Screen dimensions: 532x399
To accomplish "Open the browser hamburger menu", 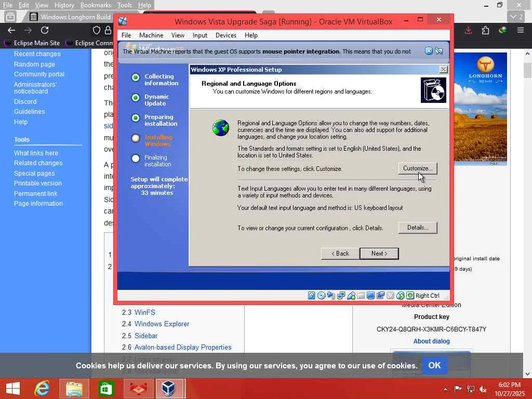I will pos(521,30).
